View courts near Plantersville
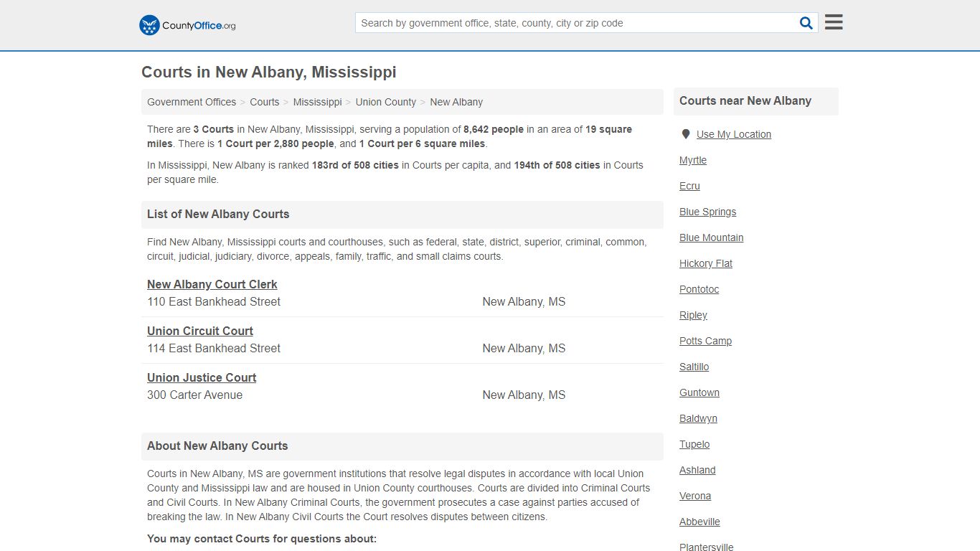This screenshot has width=980, height=551. click(x=707, y=547)
